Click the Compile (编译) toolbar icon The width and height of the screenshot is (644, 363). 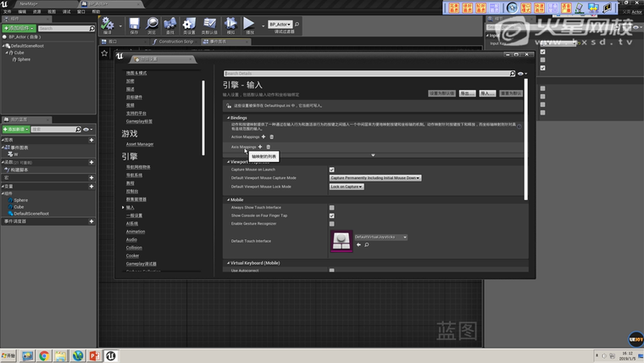108,25
